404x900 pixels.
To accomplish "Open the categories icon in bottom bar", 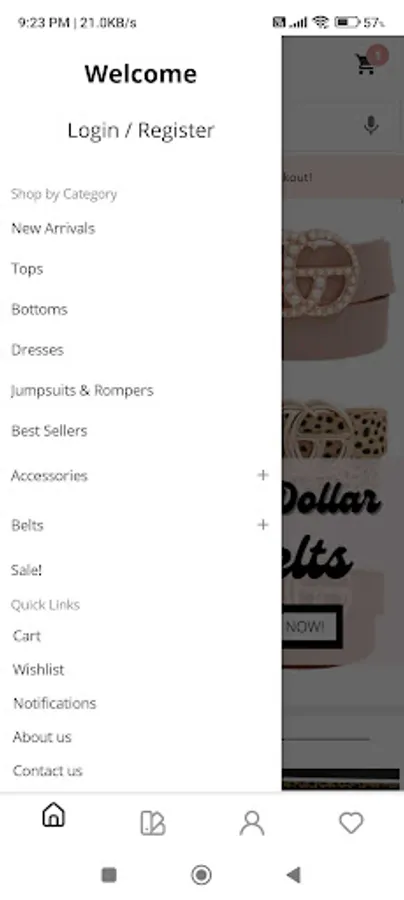I will [153, 823].
